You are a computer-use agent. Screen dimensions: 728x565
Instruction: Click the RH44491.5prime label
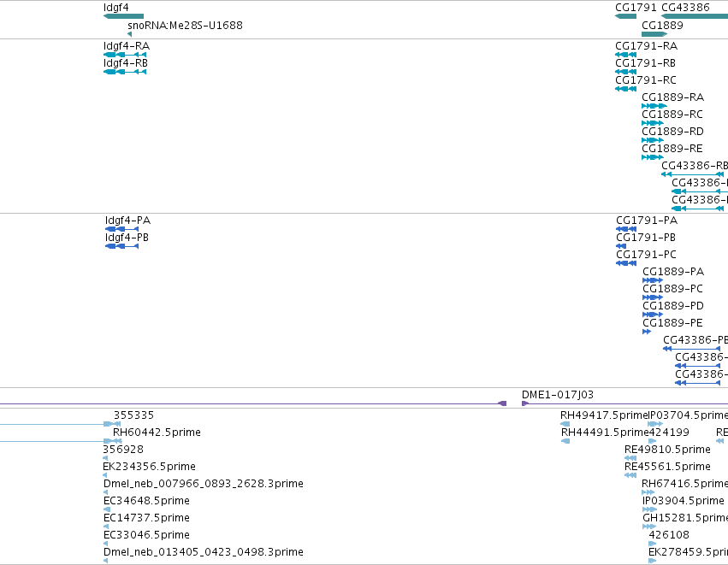(x=605, y=433)
